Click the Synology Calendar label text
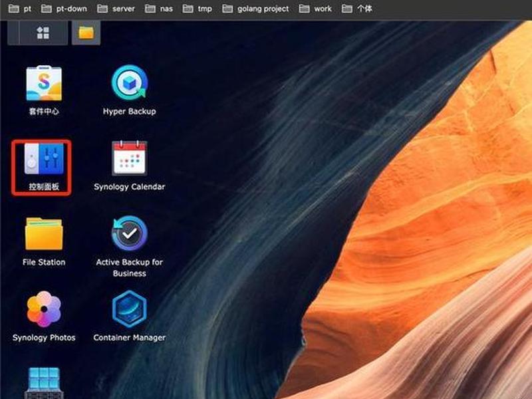The image size is (532, 399). (x=129, y=187)
